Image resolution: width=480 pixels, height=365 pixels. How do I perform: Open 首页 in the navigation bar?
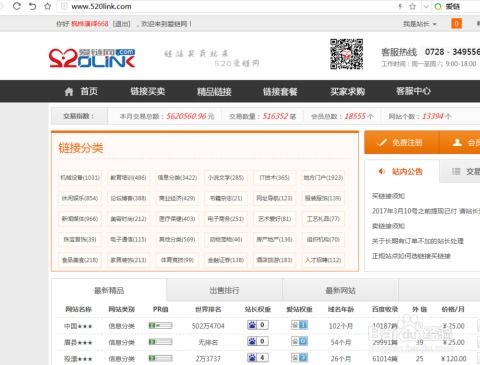pos(89,91)
